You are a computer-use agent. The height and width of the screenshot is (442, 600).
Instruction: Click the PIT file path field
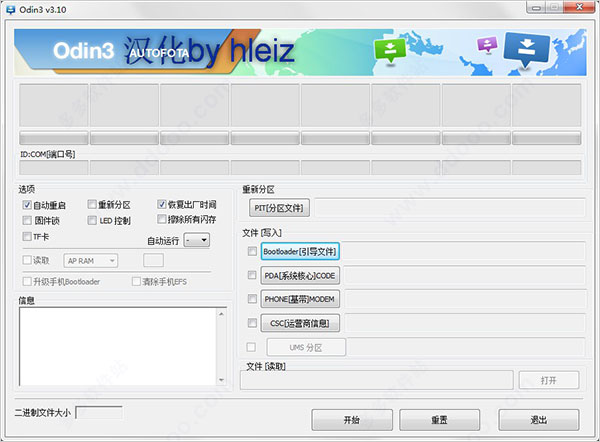click(x=450, y=208)
